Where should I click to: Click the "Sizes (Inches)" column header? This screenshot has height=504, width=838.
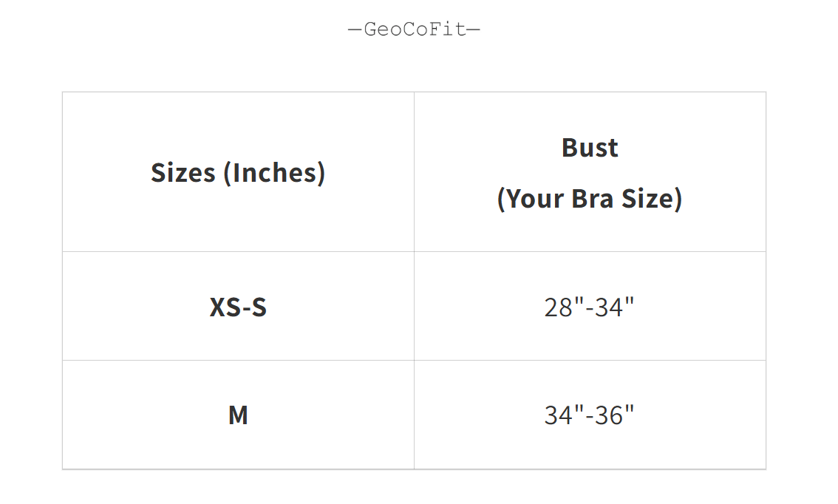coord(238,172)
